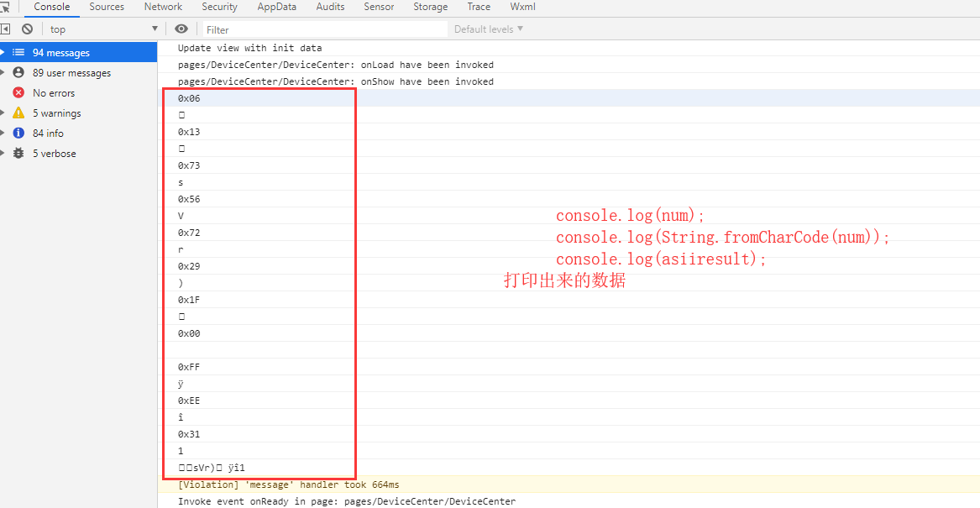The height and width of the screenshot is (508, 980).
Task: Click the red No errors icon
Action: point(18,92)
